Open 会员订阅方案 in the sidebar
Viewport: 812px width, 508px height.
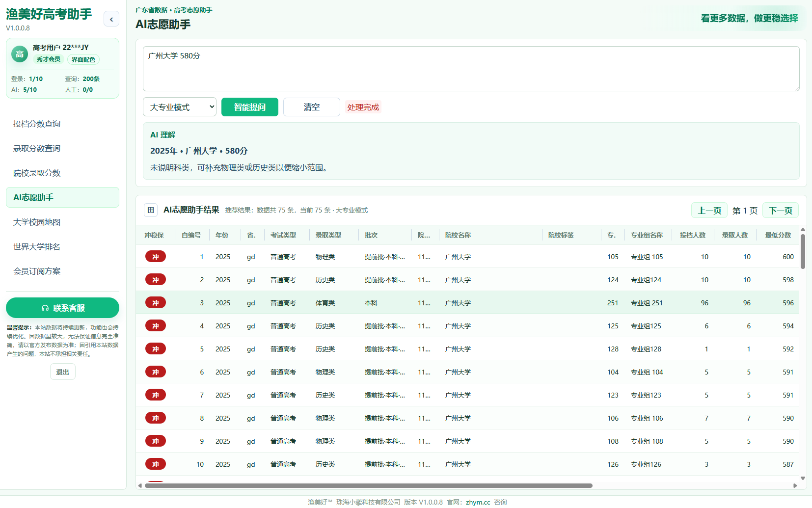coord(62,271)
